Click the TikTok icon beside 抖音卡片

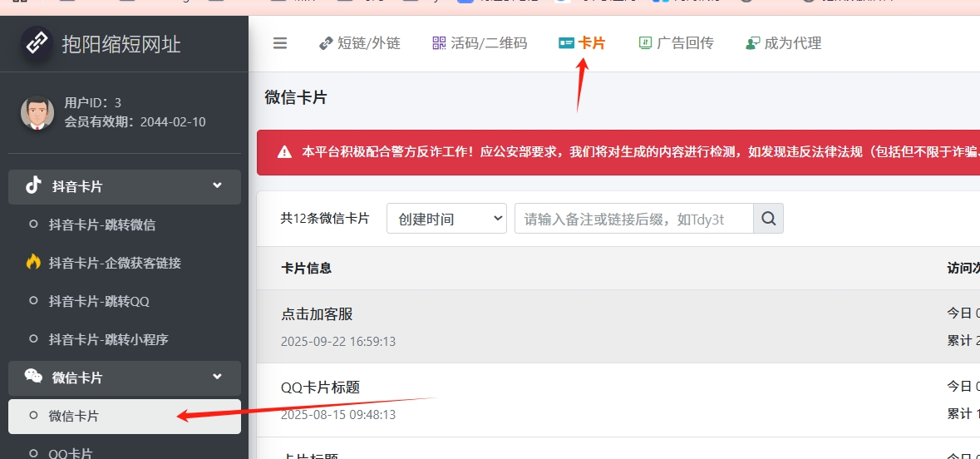(x=33, y=185)
